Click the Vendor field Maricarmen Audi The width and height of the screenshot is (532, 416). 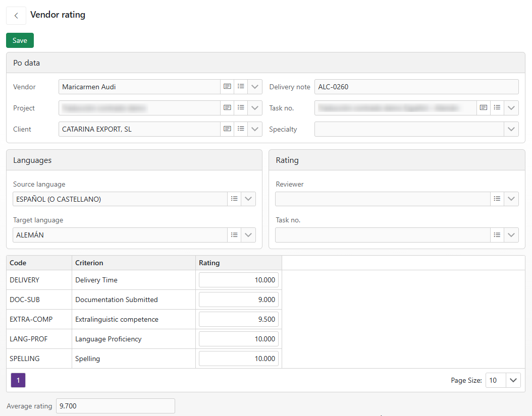click(139, 86)
